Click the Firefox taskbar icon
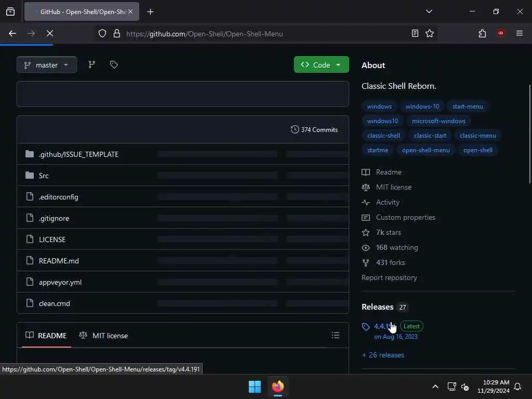Screen dimensions: 532x399 [x=278, y=387]
